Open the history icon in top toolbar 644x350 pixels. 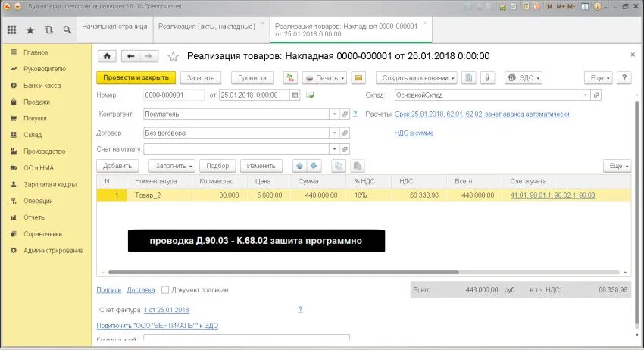(x=48, y=30)
